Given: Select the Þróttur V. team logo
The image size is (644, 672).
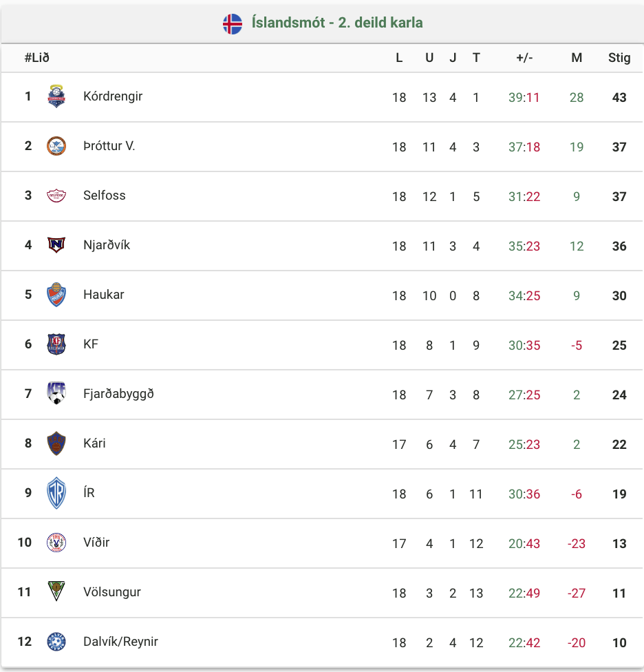Looking at the screenshot, I should (x=56, y=146).
